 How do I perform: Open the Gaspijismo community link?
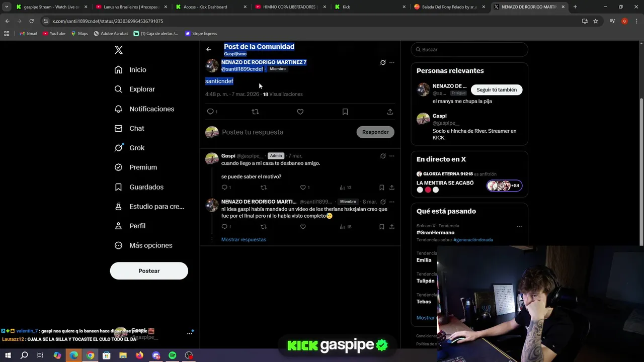pos(235,54)
